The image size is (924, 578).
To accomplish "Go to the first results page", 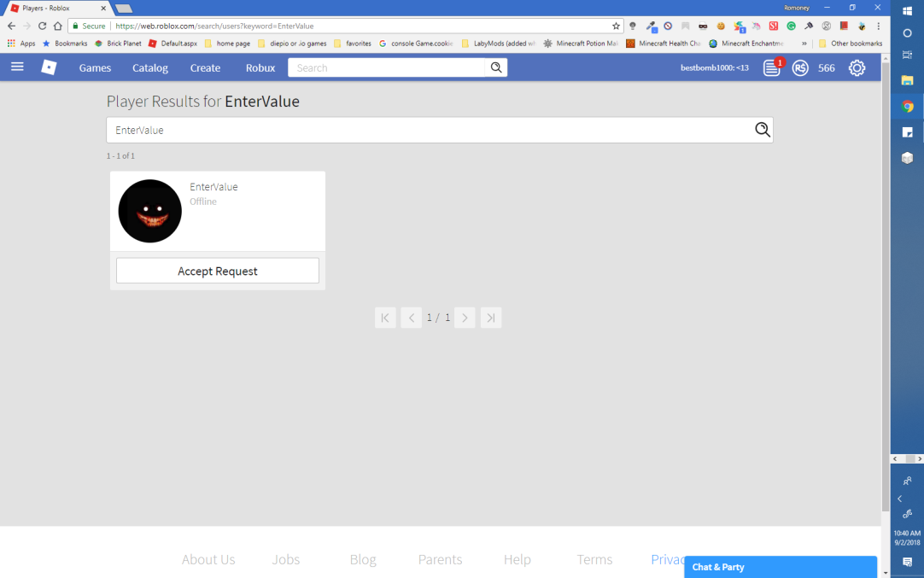I will click(x=385, y=318).
